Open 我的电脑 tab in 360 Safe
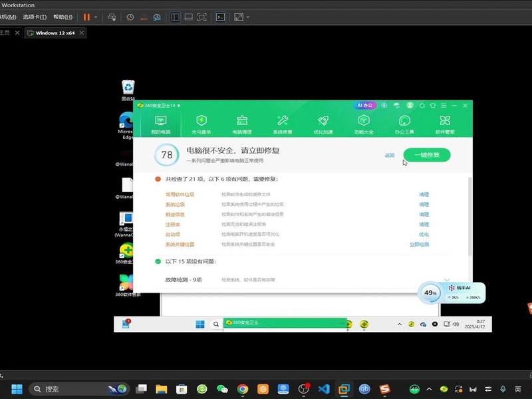Viewport: 532px width, 399px height. [x=160, y=124]
